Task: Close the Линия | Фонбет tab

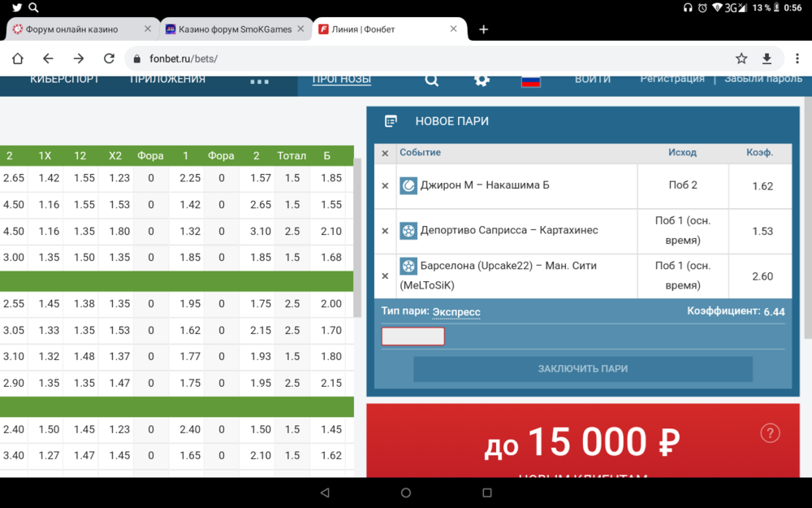Action: (454, 29)
